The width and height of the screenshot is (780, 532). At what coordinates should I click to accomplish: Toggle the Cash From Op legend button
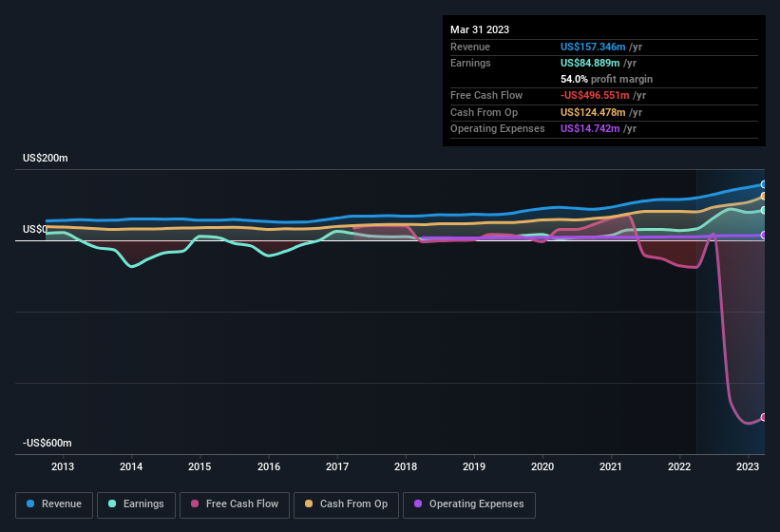346,504
